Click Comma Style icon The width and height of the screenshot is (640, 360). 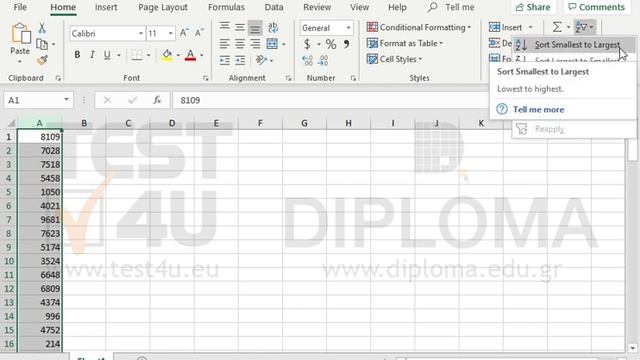[346, 44]
